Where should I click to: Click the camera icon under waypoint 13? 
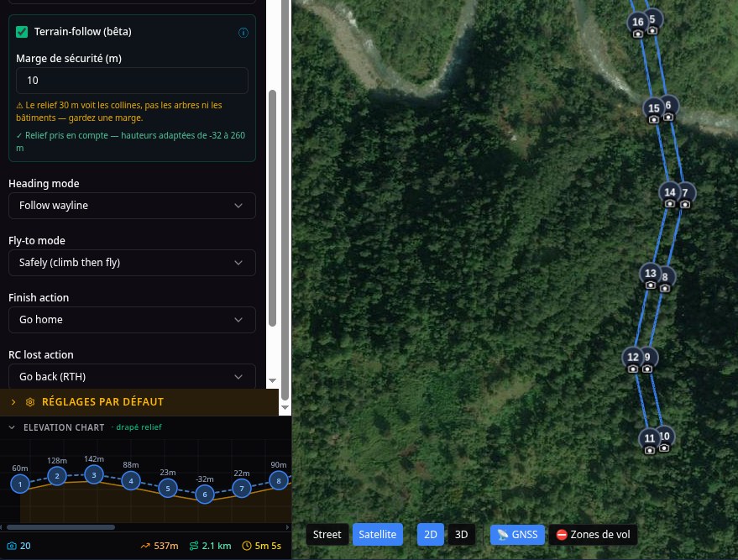tap(651, 285)
